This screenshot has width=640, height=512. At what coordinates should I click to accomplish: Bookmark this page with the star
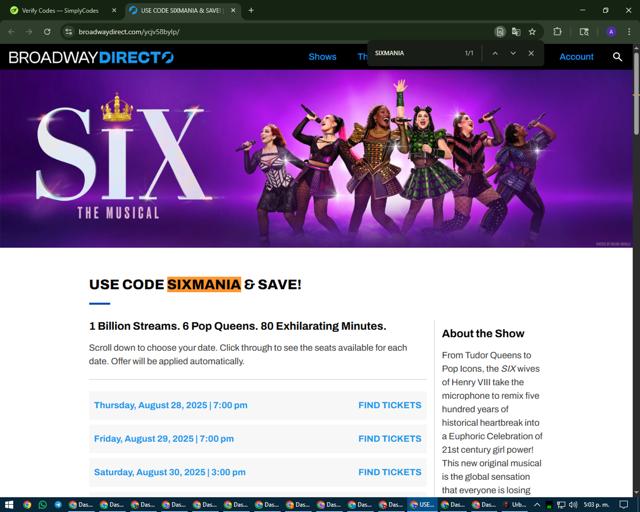click(x=532, y=32)
